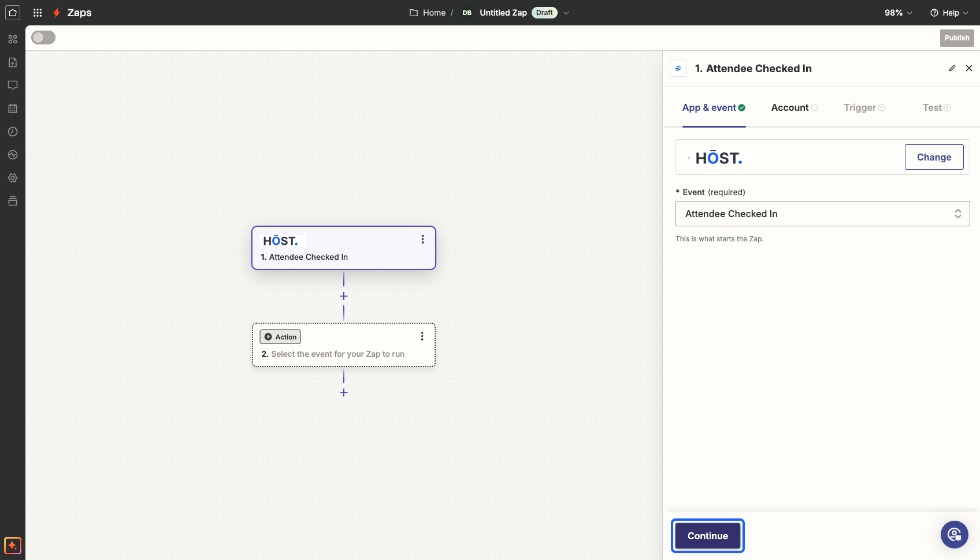
Task: Switch to the Trigger tab
Action: click(x=864, y=107)
